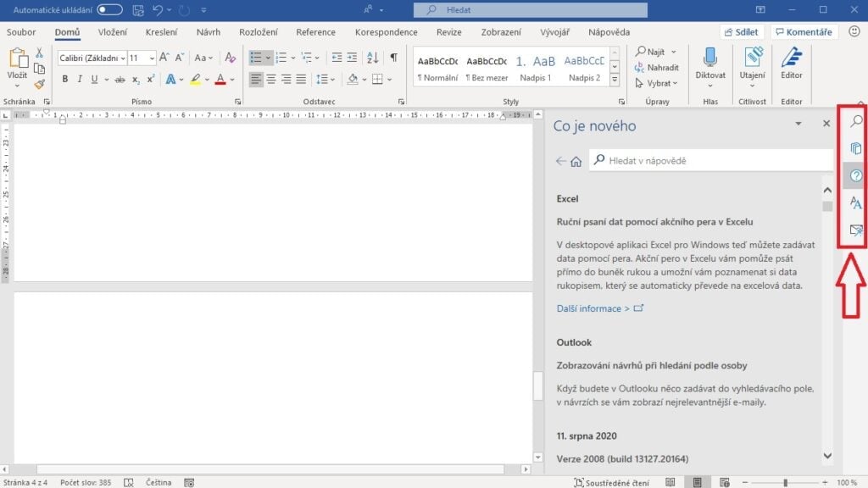Center text alignment icon
Image resolution: width=868 pixels, height=488 pixels.
coord(271,80)
